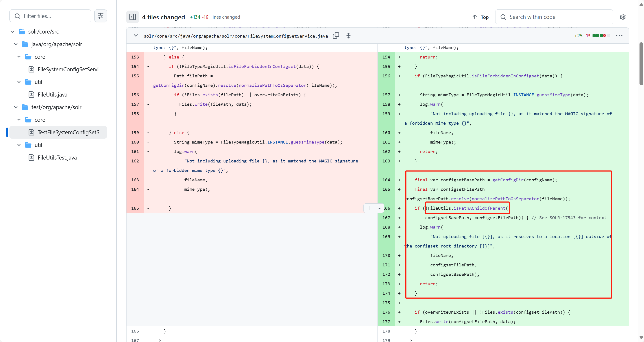Screen dimensions: 644x342
Task: Open the file filter options icon
Action: point(100,16)
